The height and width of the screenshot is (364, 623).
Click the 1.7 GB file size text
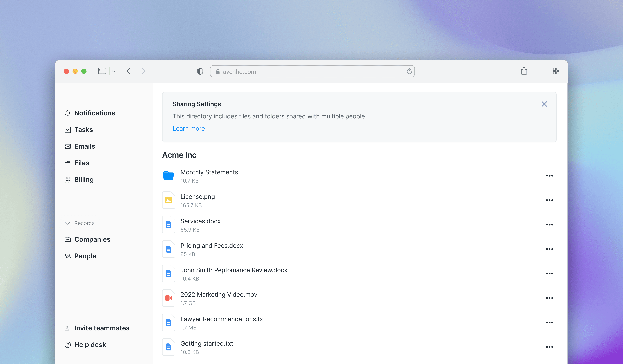(x=188, y=303)
